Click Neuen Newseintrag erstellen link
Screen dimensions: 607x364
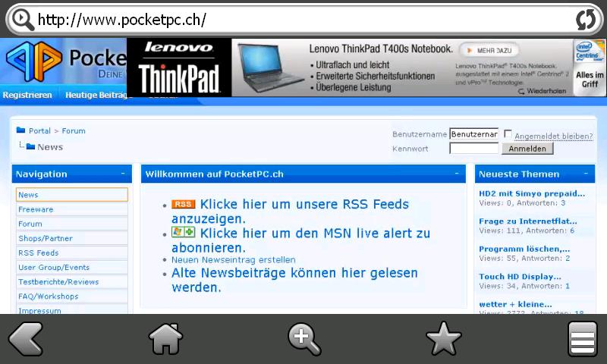click(x=234, y=259)
